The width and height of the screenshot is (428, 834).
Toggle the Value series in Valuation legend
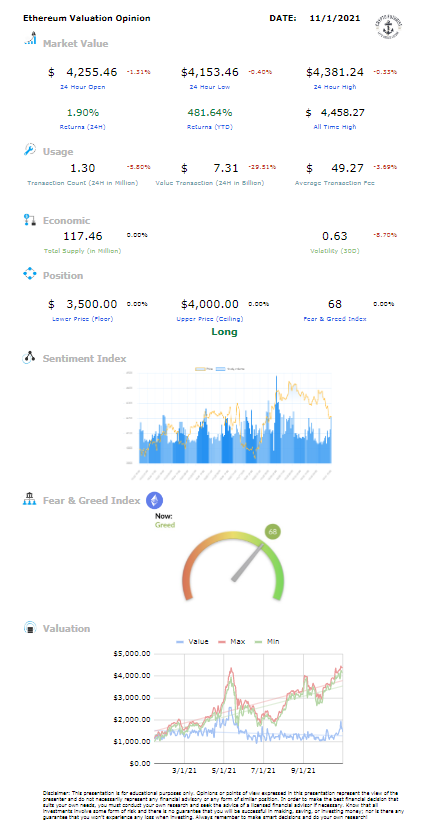[x=192, y=641]
